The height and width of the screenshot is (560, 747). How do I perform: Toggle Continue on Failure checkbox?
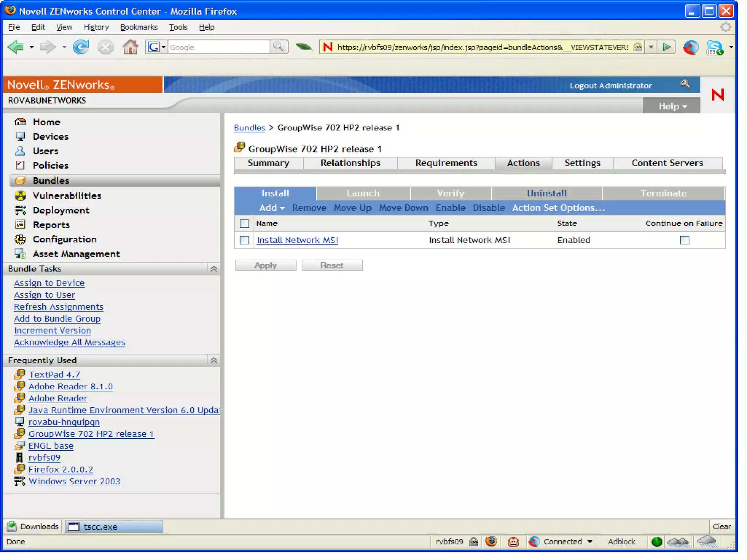point(684,240)
